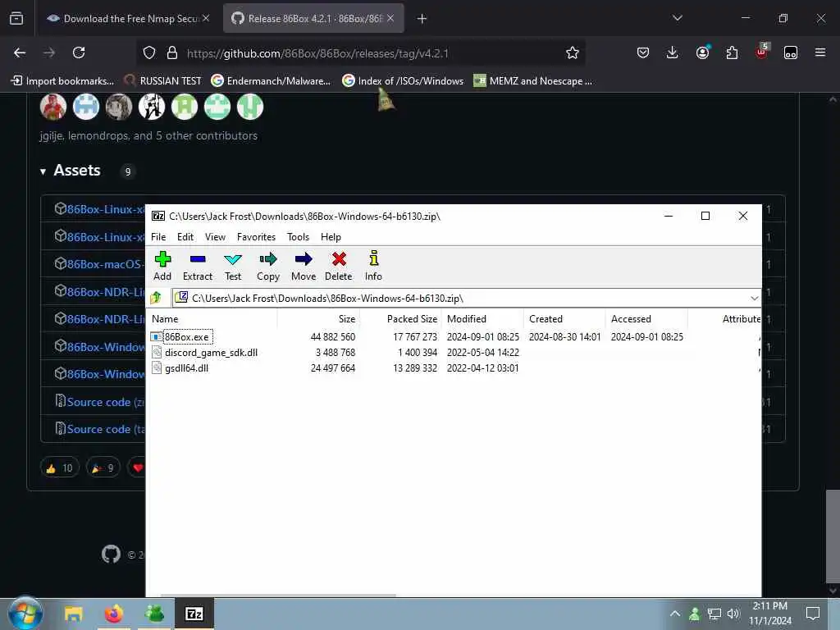This screenshot has width=840, height=630.
Task: Open the RUSSIAN TEST bookmark
Action: tap(163, 81)
